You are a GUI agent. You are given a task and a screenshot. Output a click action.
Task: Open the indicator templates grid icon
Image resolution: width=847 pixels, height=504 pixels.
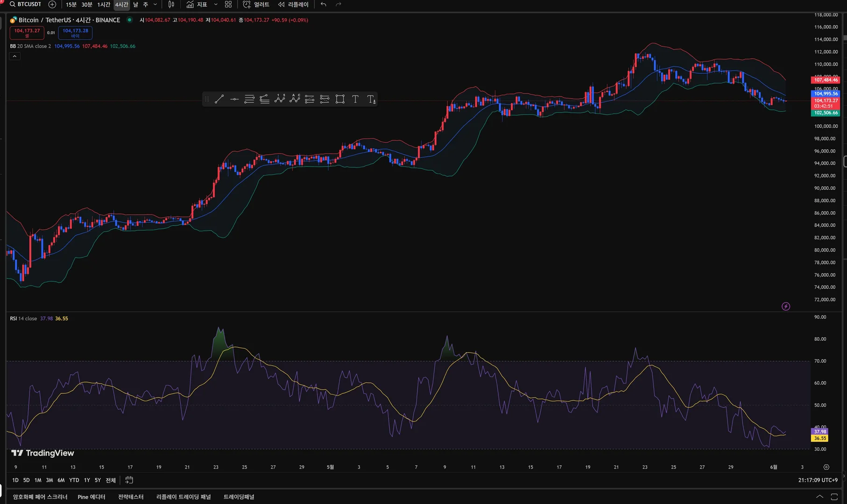228,5
